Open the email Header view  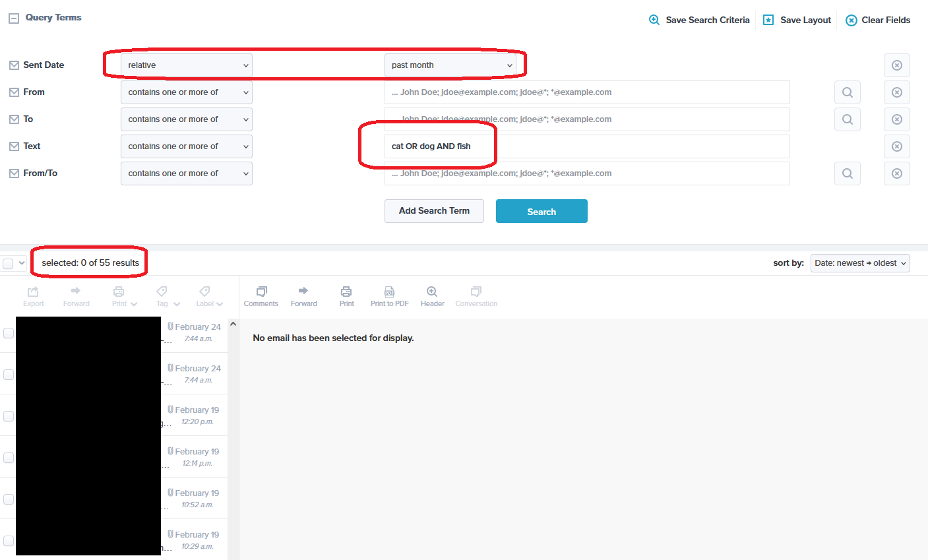tap(432, 292)
